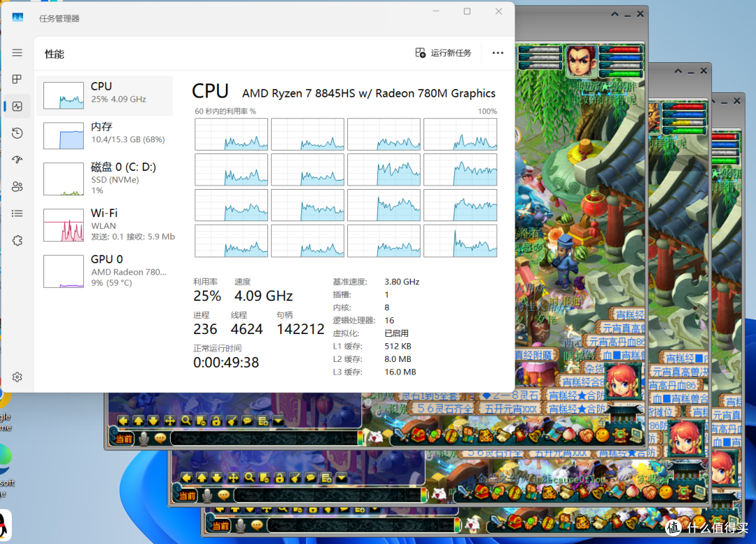The image size is (756, 544).
Task: Click the front game's chat text input
Action: tap(264, 438)
